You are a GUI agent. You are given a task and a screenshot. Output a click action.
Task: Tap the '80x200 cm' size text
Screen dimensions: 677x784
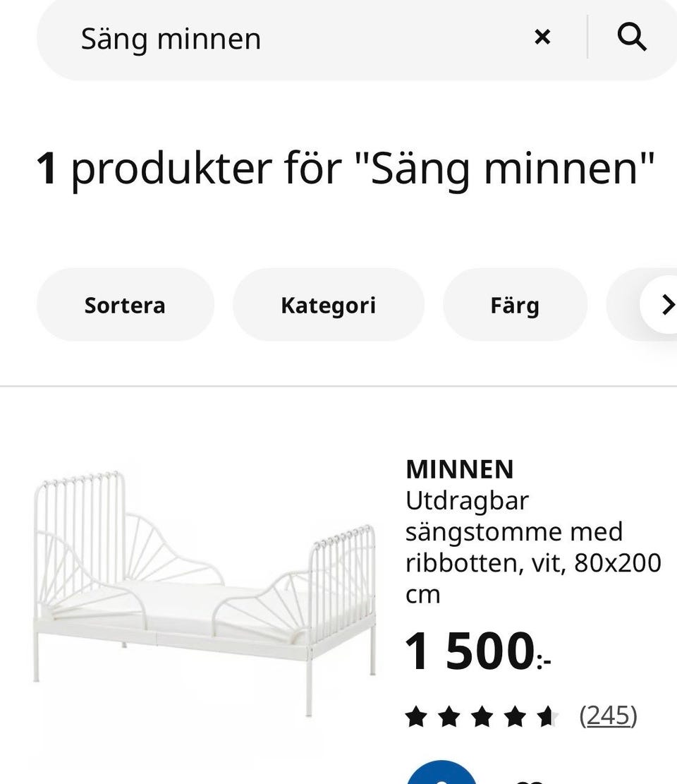(618, 564)
